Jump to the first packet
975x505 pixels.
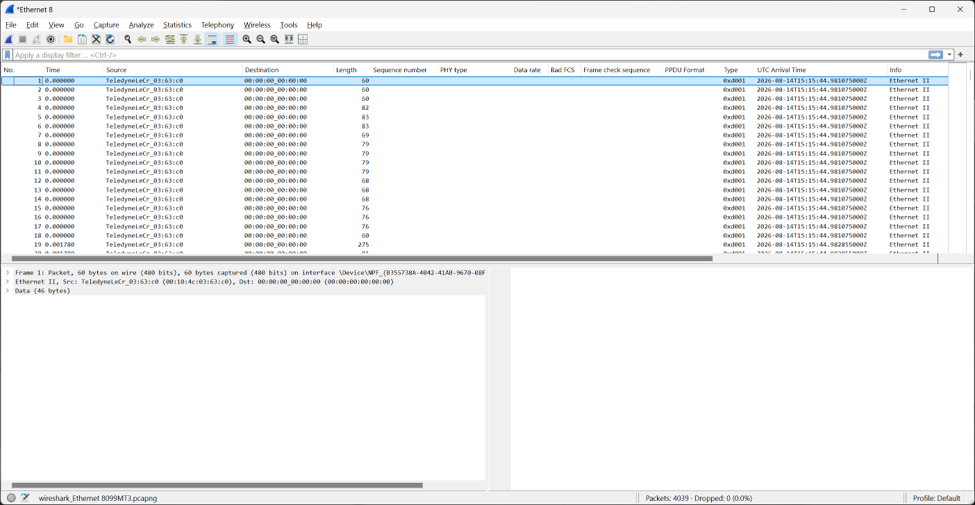pos(184,39)
